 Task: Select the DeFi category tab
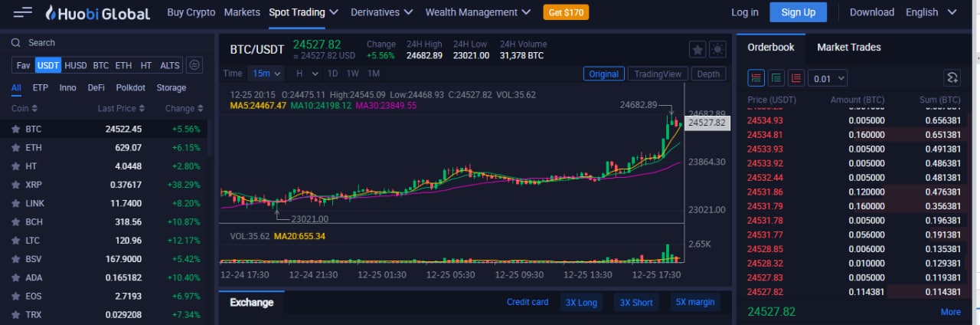point(96,87)
